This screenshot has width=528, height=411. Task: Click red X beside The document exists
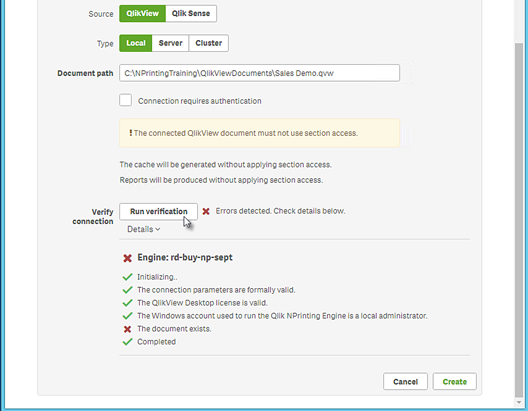point(127,329)
